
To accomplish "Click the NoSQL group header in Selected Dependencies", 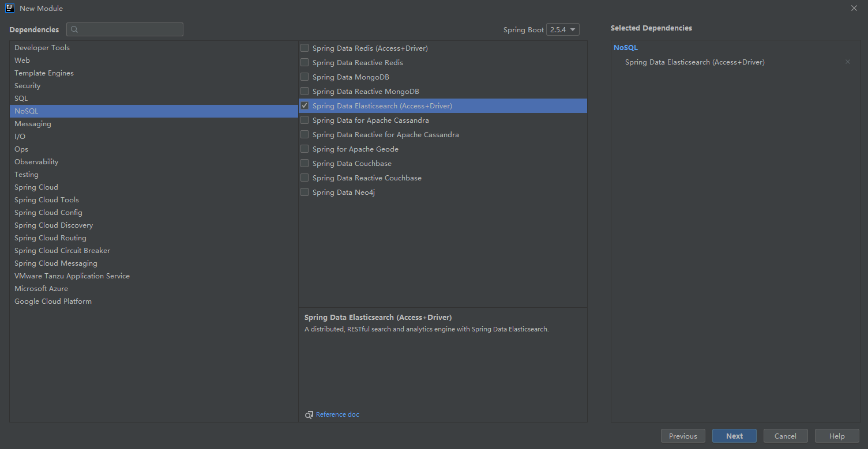I will [x=626, y=48].
